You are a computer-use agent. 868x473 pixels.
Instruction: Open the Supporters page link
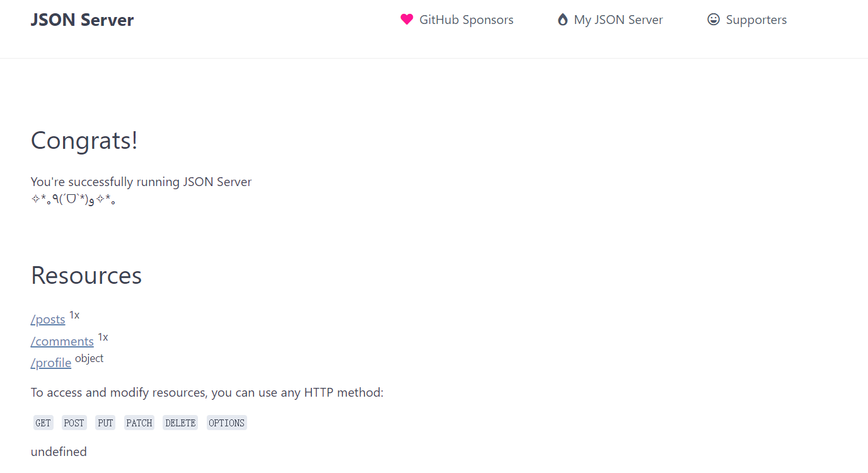(756, 20)
